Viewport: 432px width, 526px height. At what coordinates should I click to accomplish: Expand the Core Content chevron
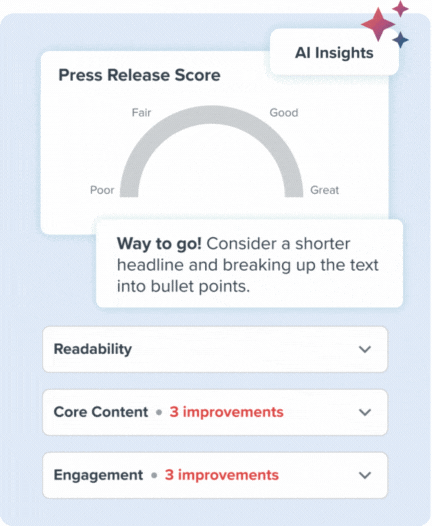click(365, 412)
